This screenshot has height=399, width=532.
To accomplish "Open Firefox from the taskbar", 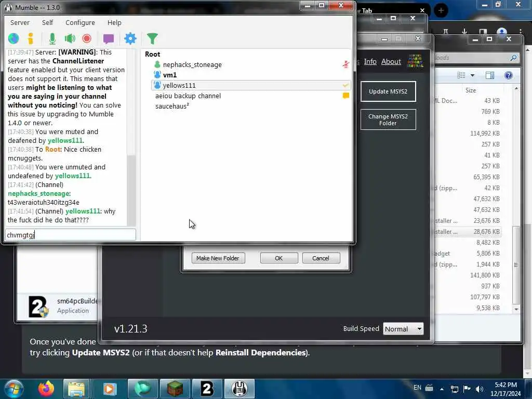I will (46, 389).
